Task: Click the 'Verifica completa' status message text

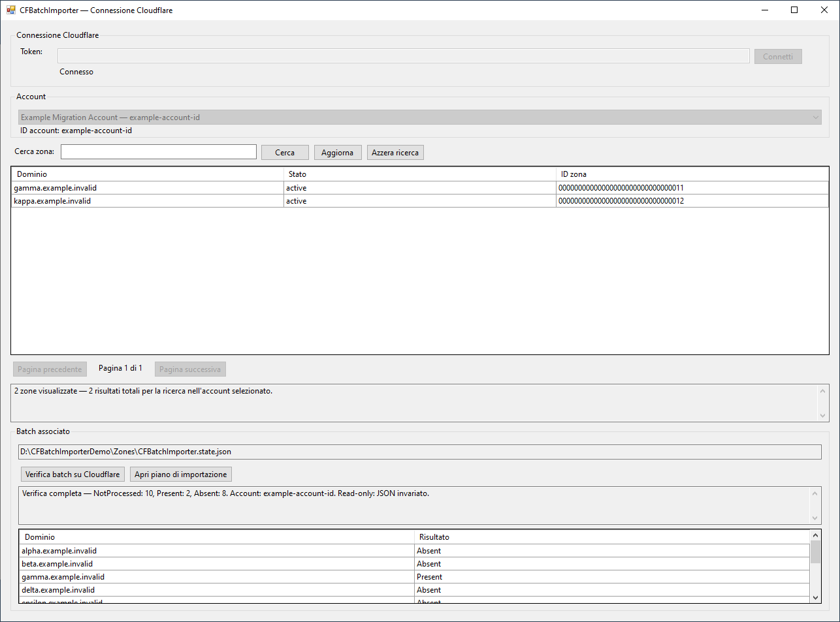Action: click(x=225, y=493)
